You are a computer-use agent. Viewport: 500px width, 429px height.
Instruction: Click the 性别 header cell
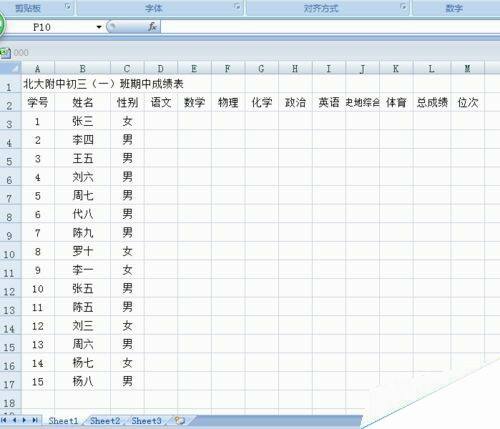[x=127, y=102]
